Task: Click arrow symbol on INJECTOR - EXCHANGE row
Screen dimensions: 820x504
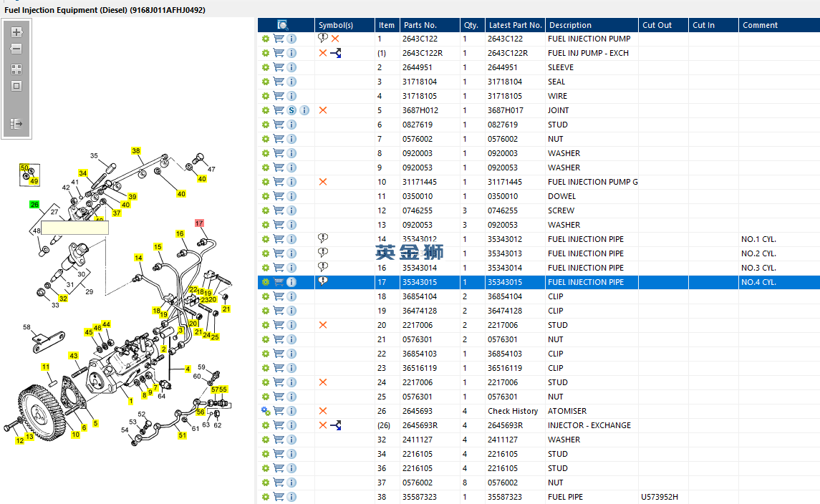Action: coord(336,425)
